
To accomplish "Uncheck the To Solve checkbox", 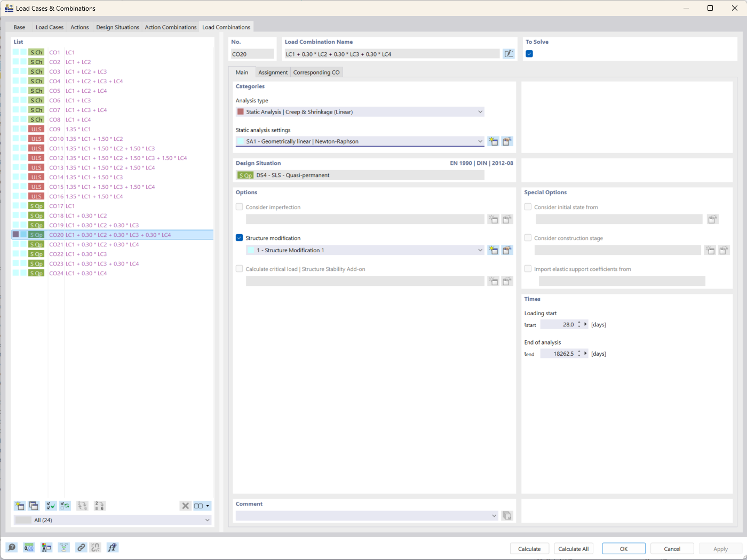I will pos(528,54).
